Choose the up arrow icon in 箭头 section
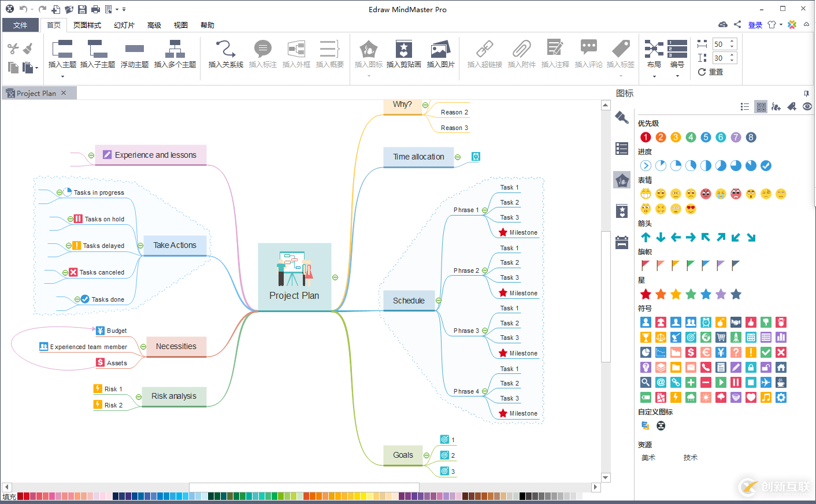Viewport: 816px width, 504px height. pyautogui.click(x=646, y=237)
